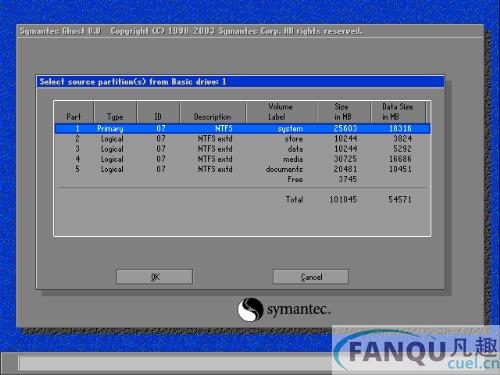Select partition 3 labeled data
Viewport: 500px width, 375px height.
tap(242, 149)
